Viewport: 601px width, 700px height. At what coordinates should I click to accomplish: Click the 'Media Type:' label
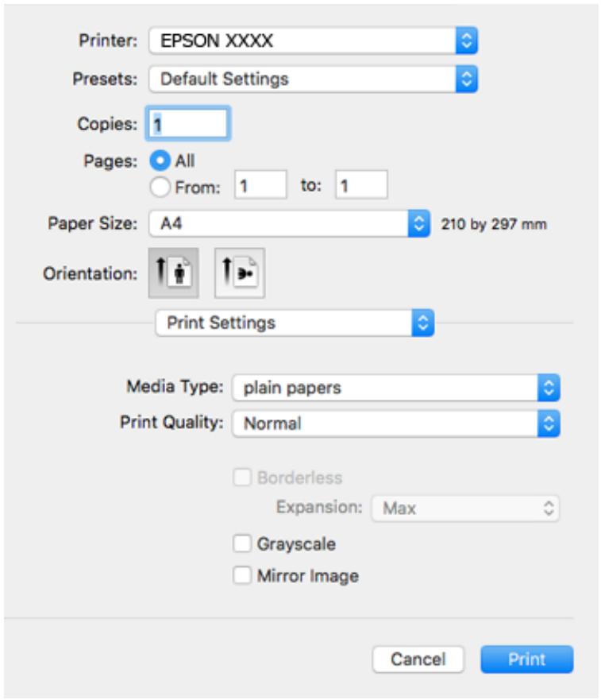175,387
